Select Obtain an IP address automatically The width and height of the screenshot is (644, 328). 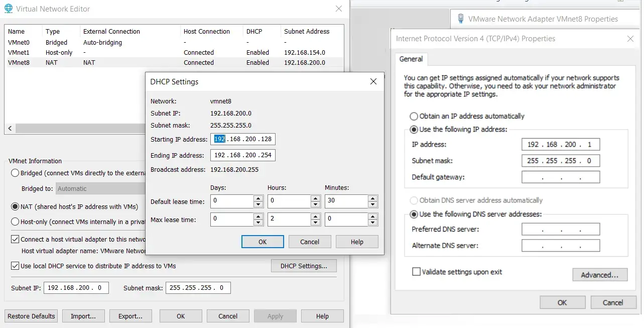(414, 116)
